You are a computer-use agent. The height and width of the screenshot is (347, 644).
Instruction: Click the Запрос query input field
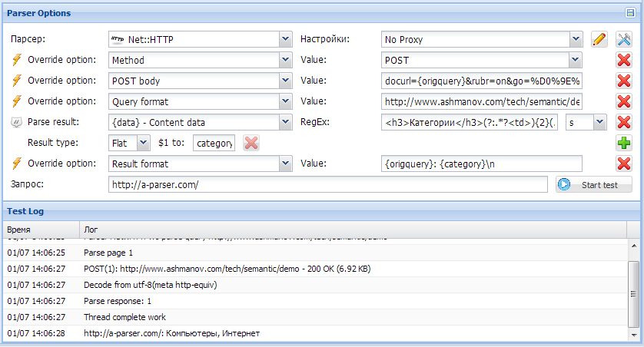pos(327,184)
